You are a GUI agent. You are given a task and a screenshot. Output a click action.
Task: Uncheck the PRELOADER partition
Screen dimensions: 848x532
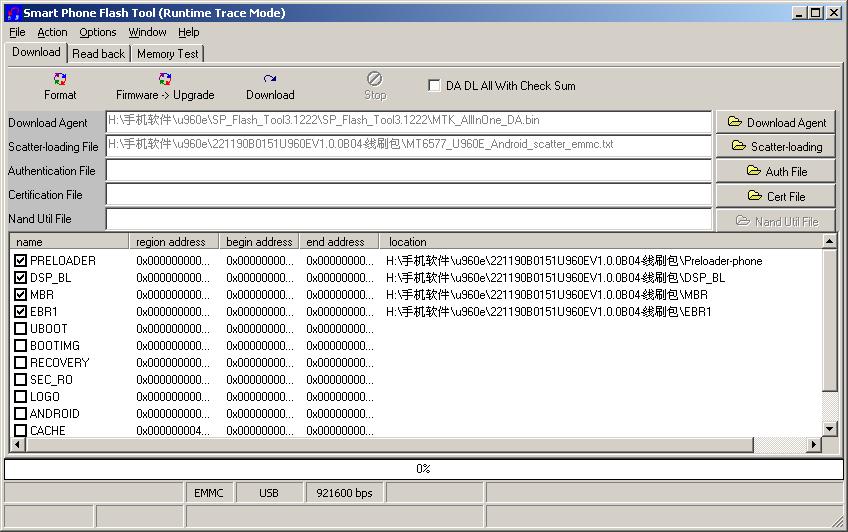(x=21, y=261)
